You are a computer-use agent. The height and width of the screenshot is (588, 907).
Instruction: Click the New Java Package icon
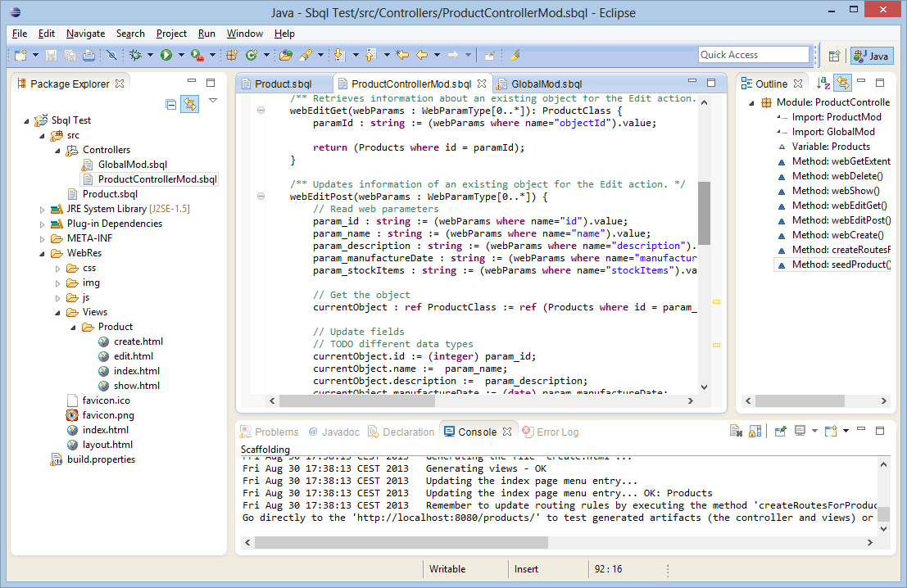pyautogui.click(x=233, y=55)
